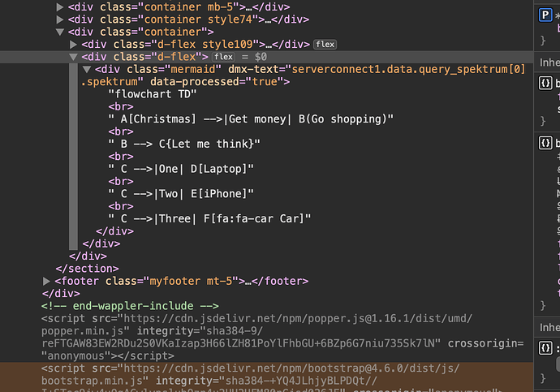
Task: Select the "B --> C{Let me think}" text
Action: click(184, 144)
